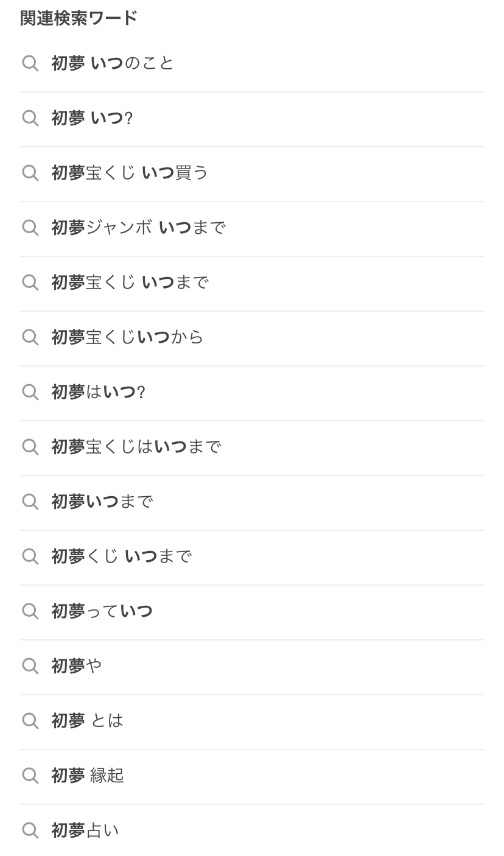Click search icon beside 初夢 縁起
The height and width of the screenshot is (856, 504).
(x=30, y=776)
